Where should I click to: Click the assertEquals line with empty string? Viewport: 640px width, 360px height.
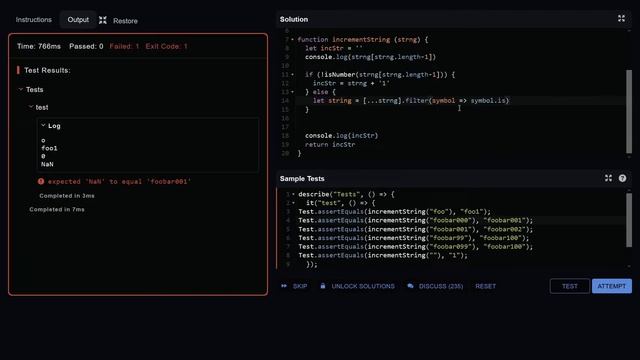point(383,256)
